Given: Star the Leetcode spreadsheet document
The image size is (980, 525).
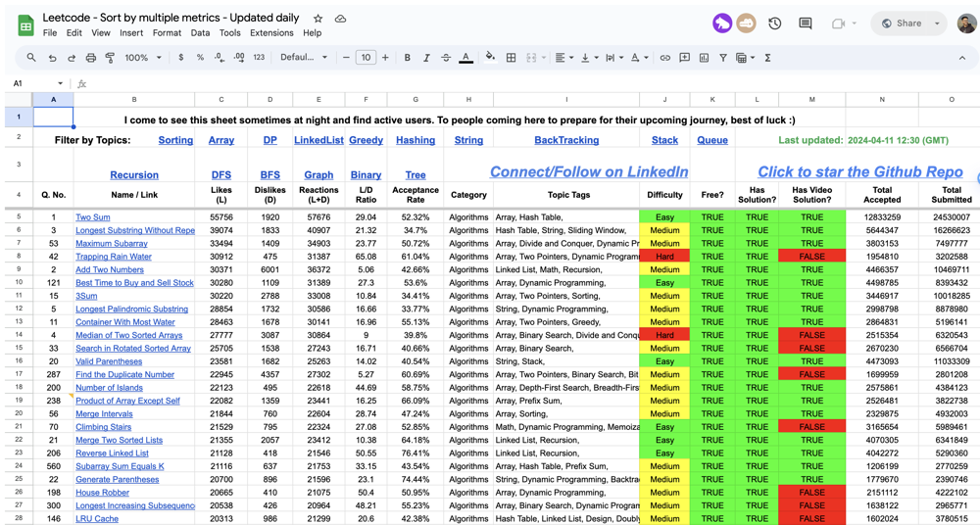Looking at the screenshot, I should (x=318, y=19).
